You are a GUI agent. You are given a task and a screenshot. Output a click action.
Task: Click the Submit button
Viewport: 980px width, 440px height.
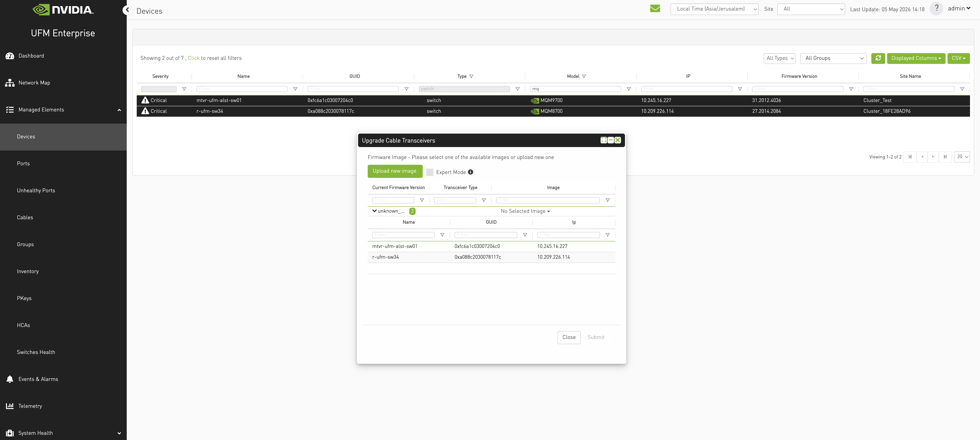(596, 337)
